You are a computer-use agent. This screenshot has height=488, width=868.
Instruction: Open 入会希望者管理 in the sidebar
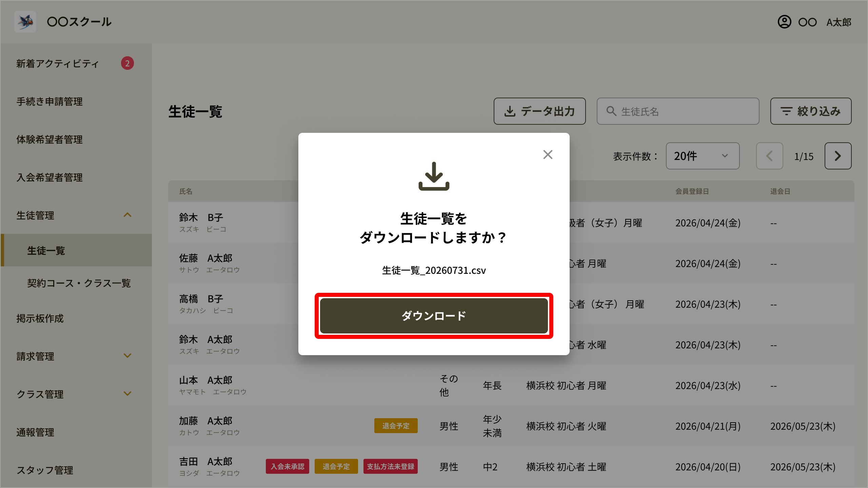pos(50,177)
